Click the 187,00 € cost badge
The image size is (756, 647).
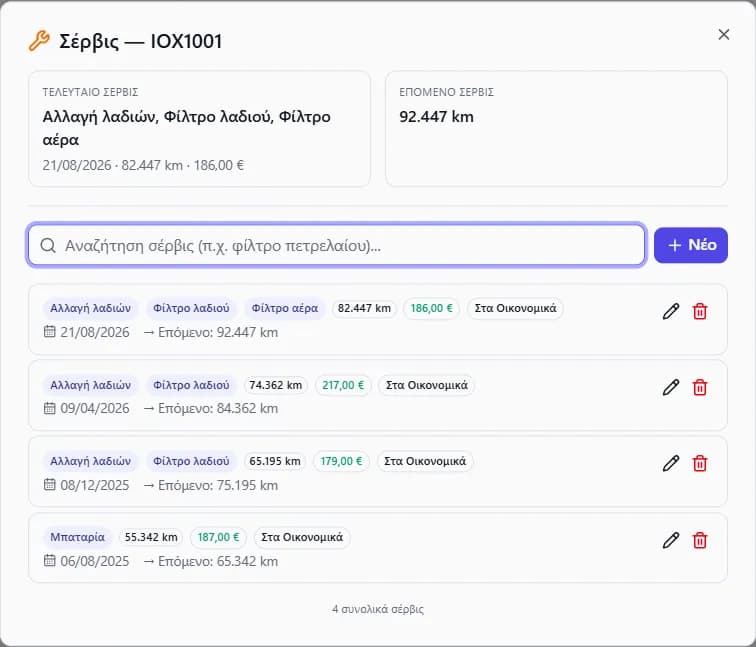coord(218,537)
